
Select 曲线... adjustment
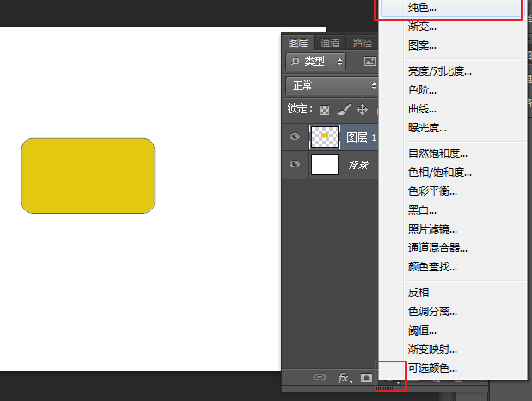[x=422, y=109]
